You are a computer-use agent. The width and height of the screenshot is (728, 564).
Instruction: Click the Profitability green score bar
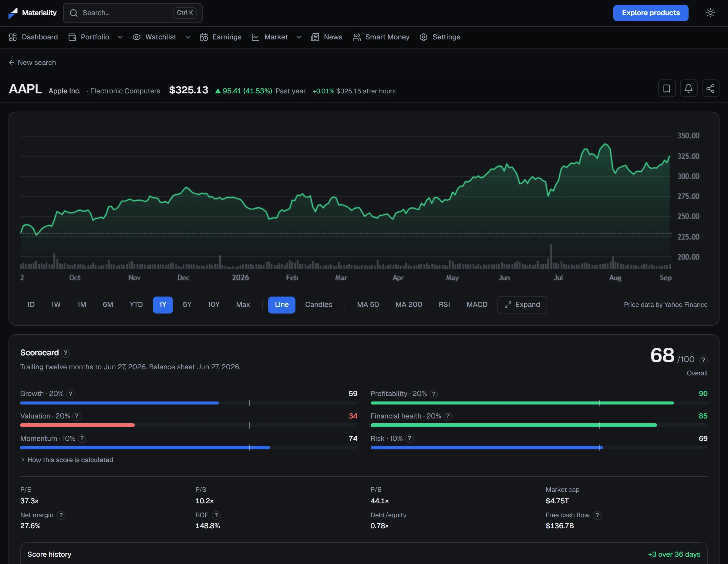[522, 403]
